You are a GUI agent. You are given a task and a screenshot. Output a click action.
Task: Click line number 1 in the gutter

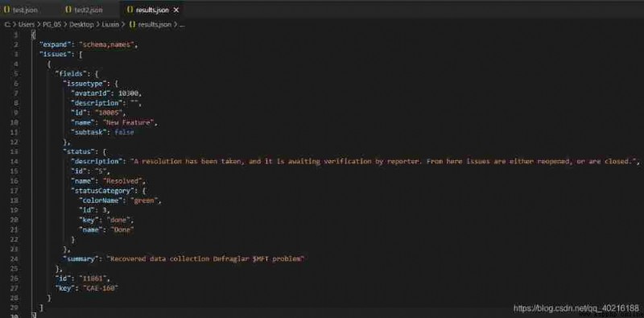[x=15, y=35]
